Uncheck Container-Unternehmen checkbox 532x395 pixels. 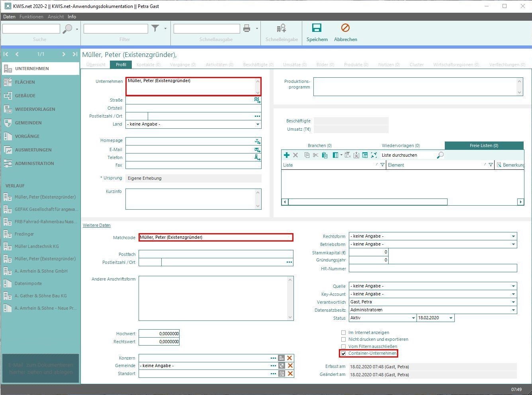coord(343,354)
